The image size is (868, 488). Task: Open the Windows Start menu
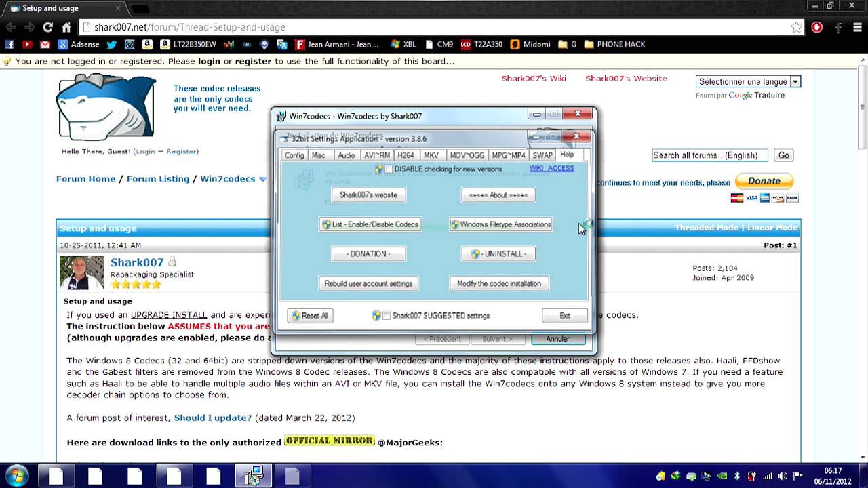(16, 476)
